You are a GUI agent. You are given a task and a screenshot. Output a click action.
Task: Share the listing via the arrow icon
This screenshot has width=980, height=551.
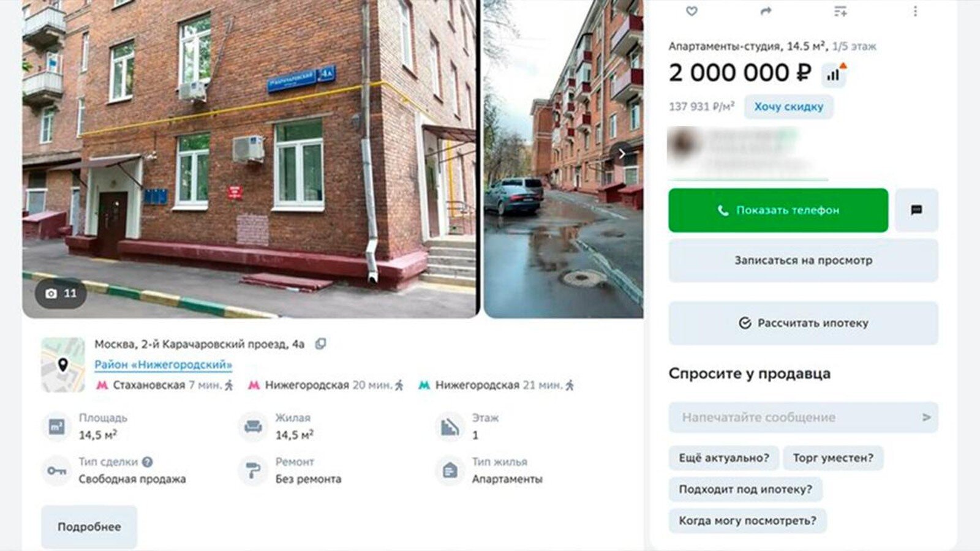tap(766, 11)
